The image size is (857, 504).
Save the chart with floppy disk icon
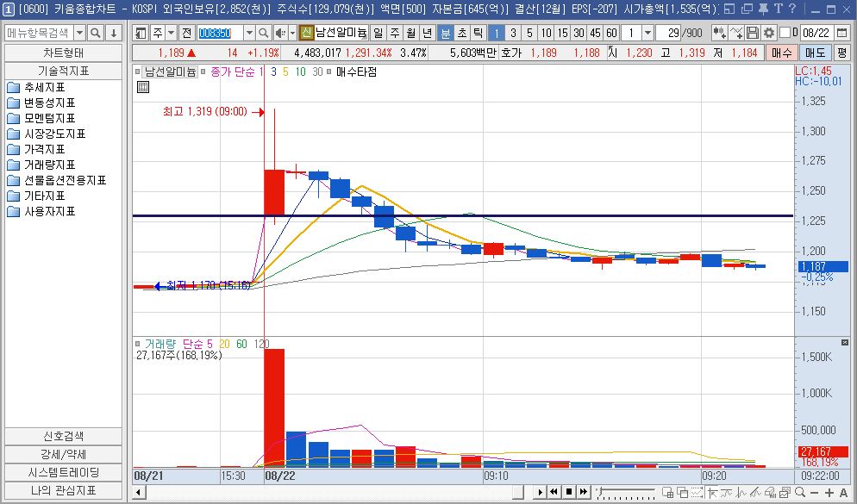753,34
